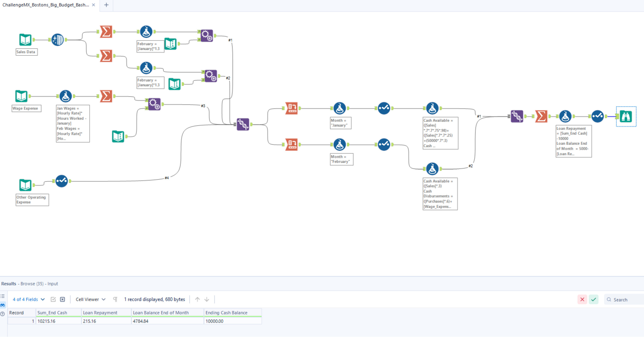This screenshot has width=644, height=337.
Task: Select the Month = "January" formula tool
Action: coord(340,108)
